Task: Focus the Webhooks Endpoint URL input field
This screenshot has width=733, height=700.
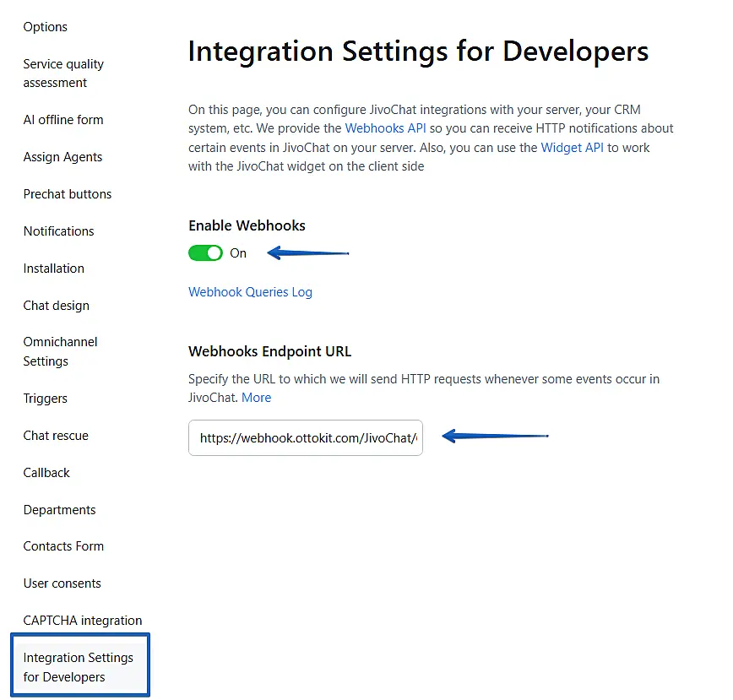Action: [x=305, y=438]
